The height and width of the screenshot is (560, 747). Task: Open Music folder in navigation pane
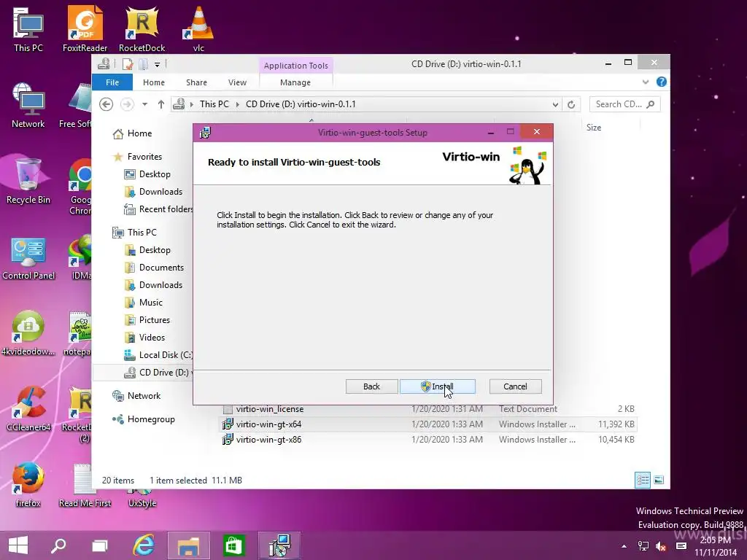(x=150, y=303)
